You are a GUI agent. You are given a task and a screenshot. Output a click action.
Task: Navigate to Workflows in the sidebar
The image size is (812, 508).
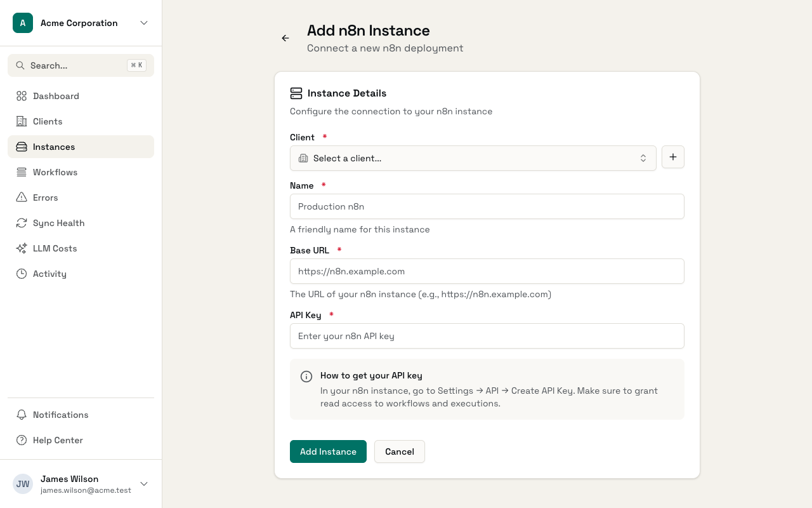click(55, 172)
